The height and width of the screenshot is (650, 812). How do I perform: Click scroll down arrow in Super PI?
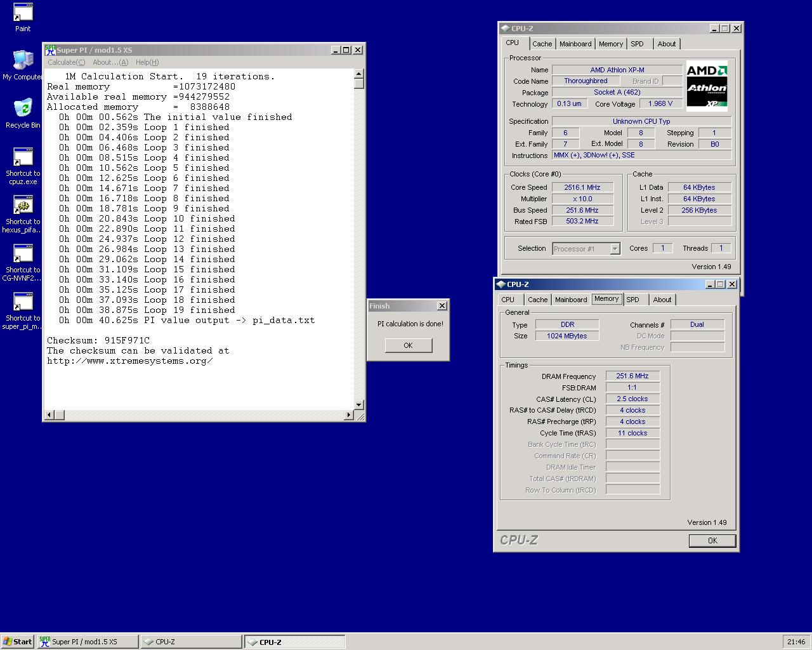click(x=359, y=404)
